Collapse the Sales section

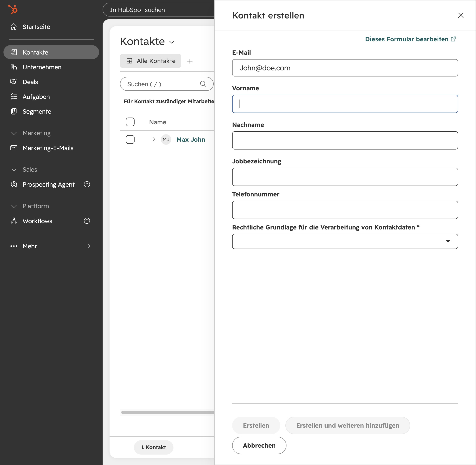coord(14,170)
